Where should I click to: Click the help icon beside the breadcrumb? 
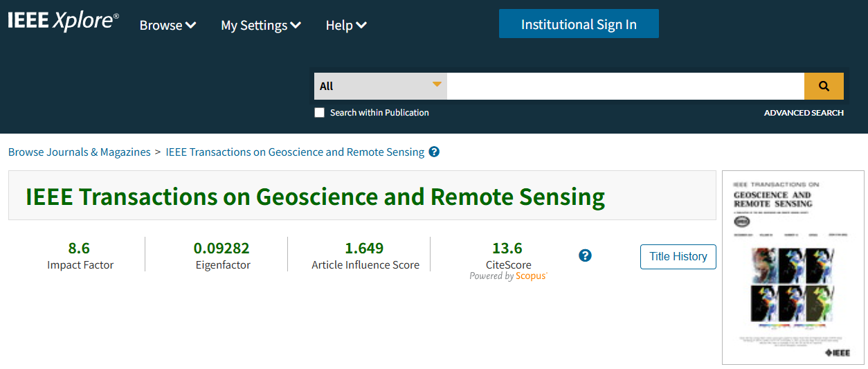[x=434, y=152]
